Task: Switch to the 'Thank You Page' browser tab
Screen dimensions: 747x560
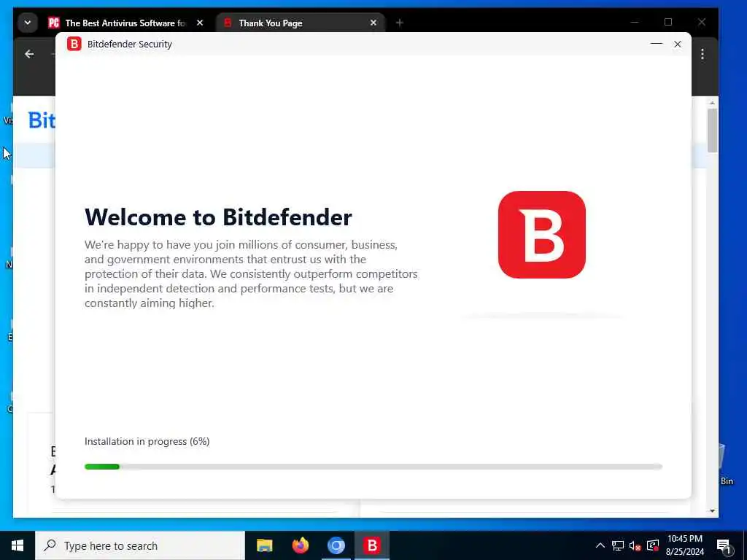Action: (300, 23)
